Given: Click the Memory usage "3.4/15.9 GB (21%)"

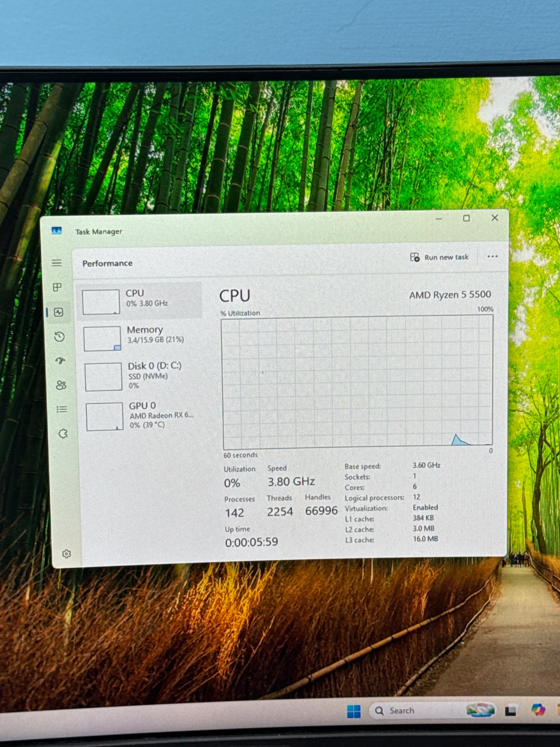Looking at the screenshot, I should pyautogui.click(x=156, y=339).
